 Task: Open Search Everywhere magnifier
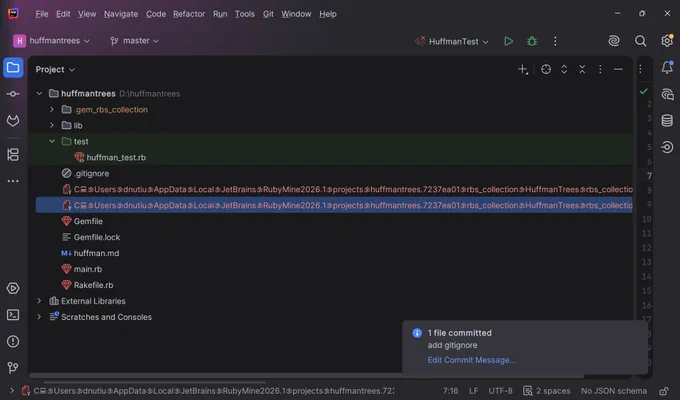pos(641,41)
